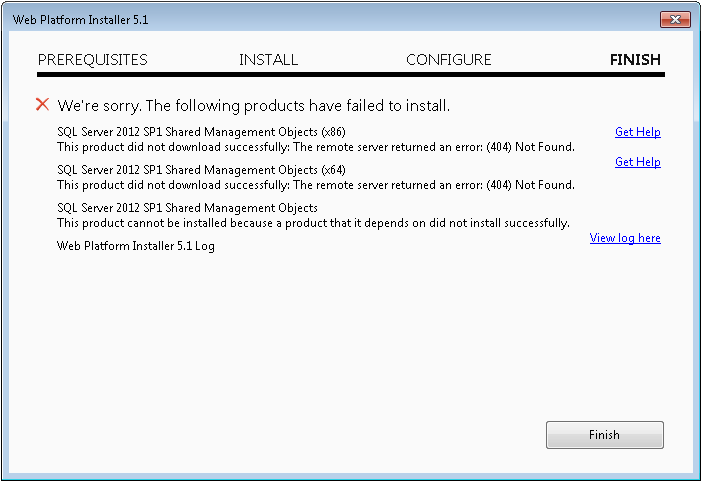
Task: Select SQL Server 2012 SP1 Shared Management Objects (x86)
Action: point(201,132)
